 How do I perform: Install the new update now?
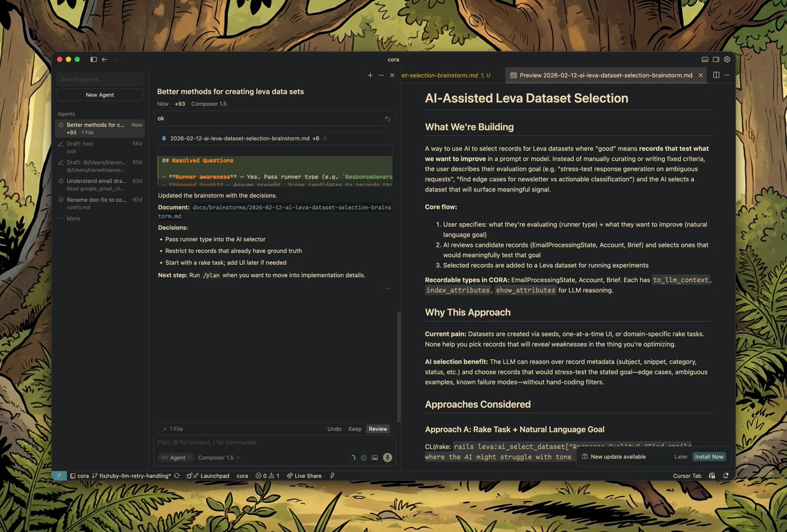click(709, 457)
